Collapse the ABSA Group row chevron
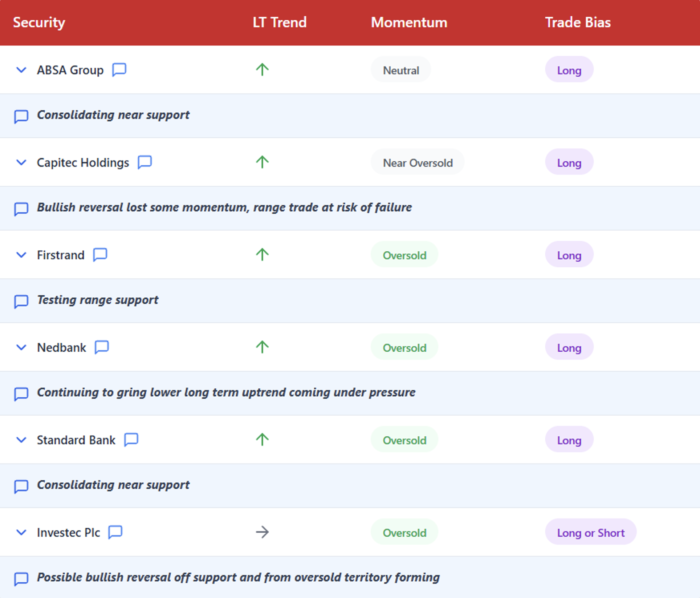The image size is (700, 598). tap(21, 70)
